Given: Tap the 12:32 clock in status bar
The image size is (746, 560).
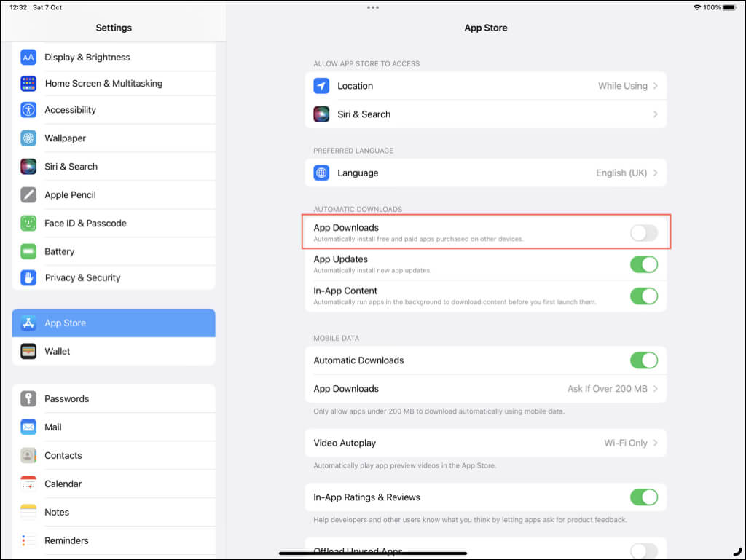Looking at the screenshot, I should [x=18, y=7].
